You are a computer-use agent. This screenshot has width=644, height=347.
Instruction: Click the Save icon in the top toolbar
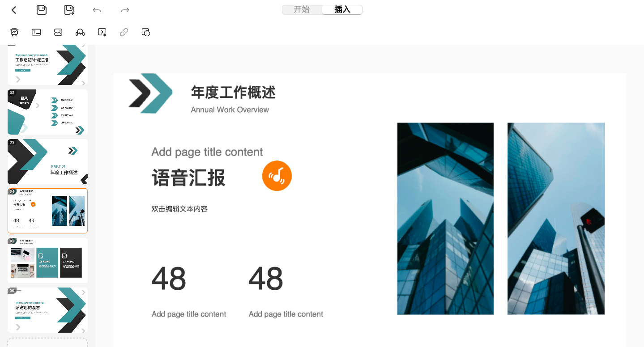click(41, 9)
